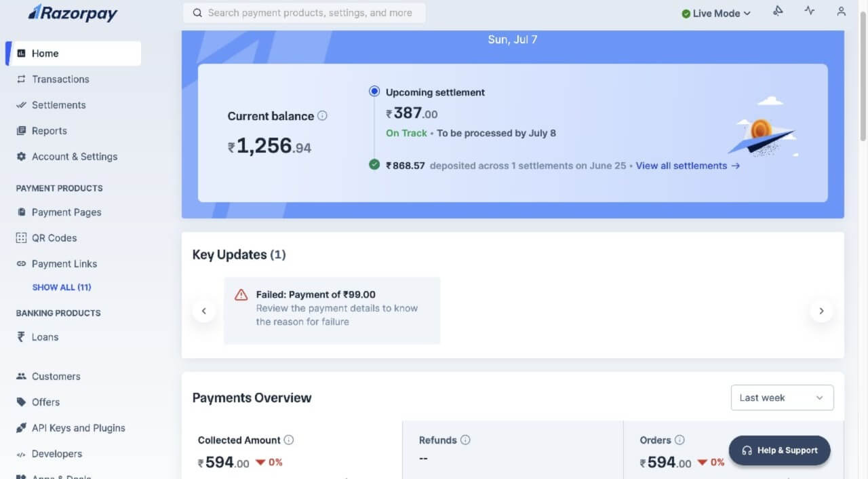
Task: Click View all settlements link
Action: (x=687, y=166)
